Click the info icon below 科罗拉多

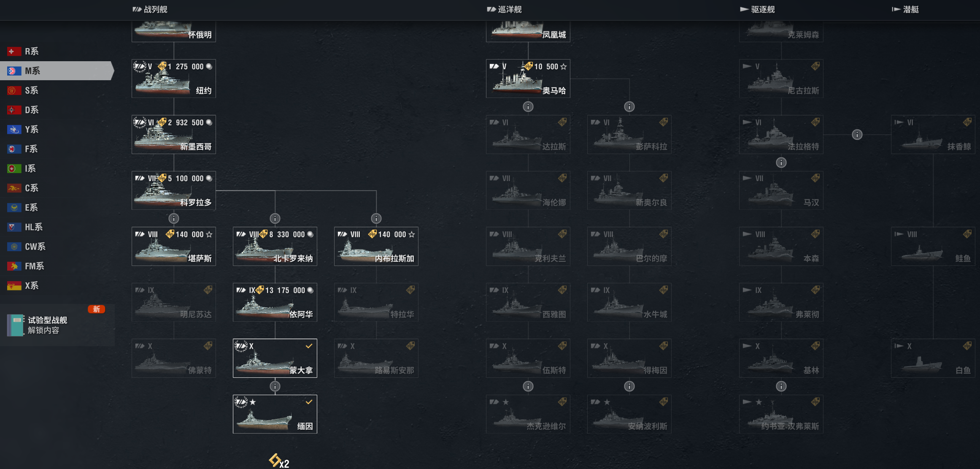pos(174,218)
